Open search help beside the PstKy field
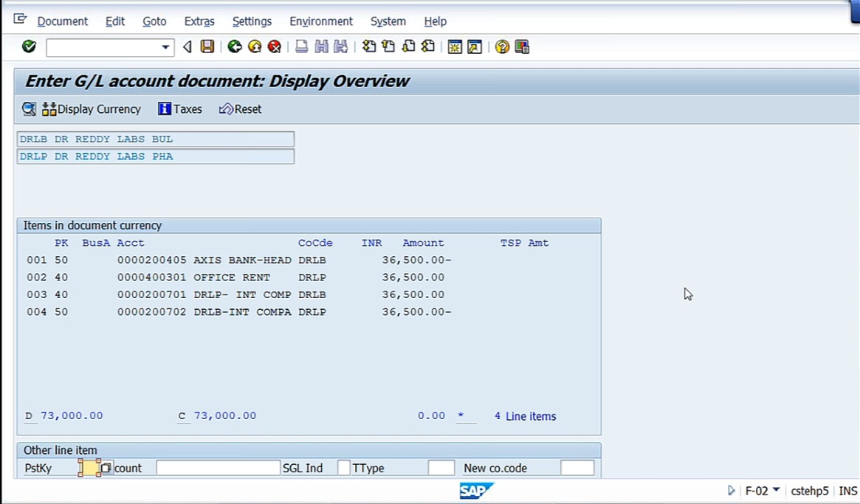Viewport: 860px width, 504px height. point(106,469)
